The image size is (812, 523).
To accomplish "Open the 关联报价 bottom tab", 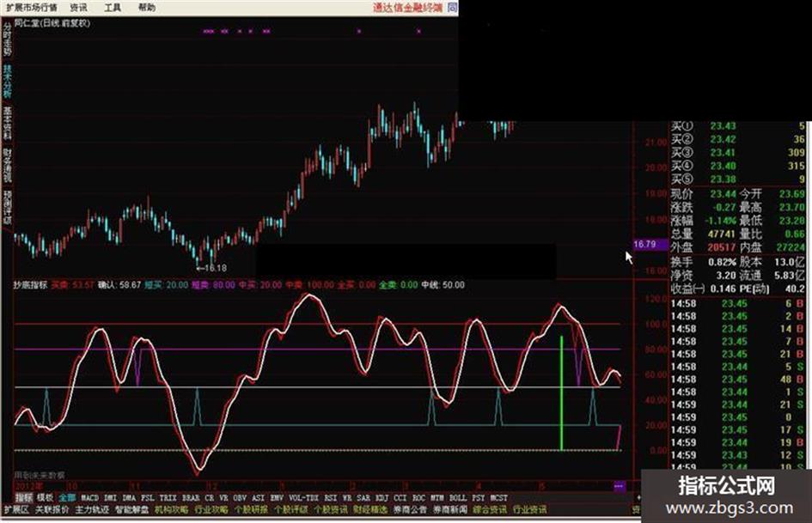I will (x=52, y=509).
